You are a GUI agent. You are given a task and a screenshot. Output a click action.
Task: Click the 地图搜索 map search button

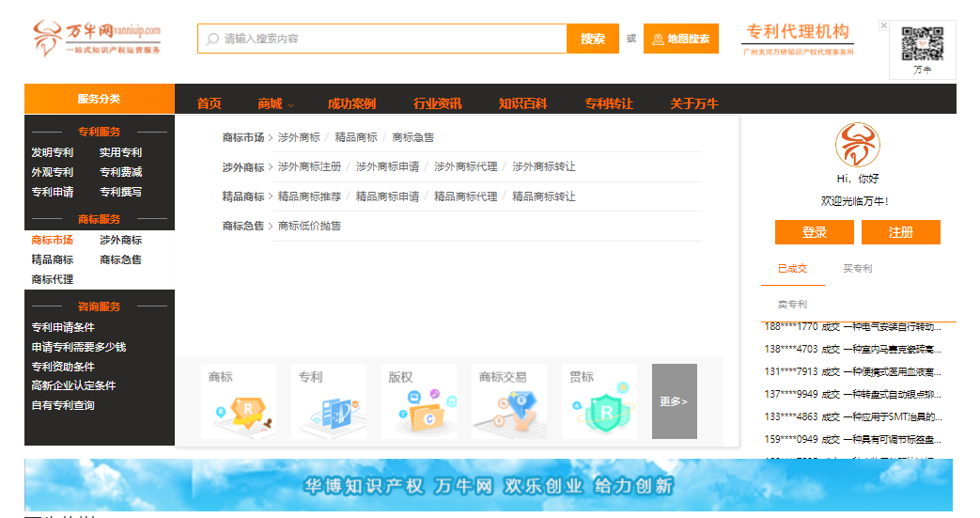(x=680, y=39)
